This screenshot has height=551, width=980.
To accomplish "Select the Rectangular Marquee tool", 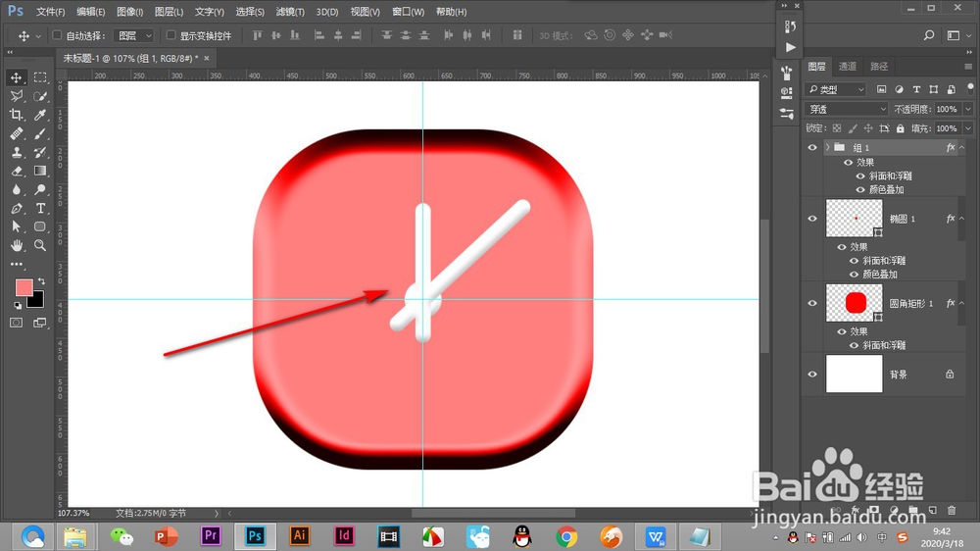I will (x=40, y=77).
